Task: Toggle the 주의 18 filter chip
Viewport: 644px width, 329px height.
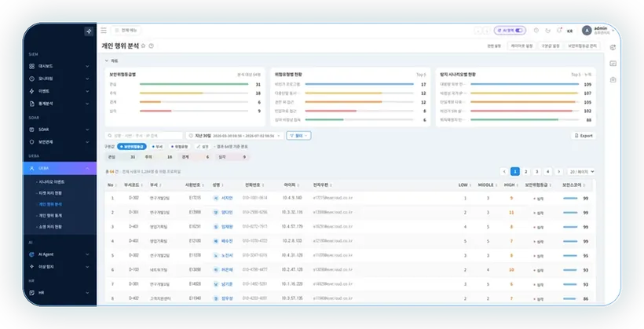Action: (x=159, y=157)
